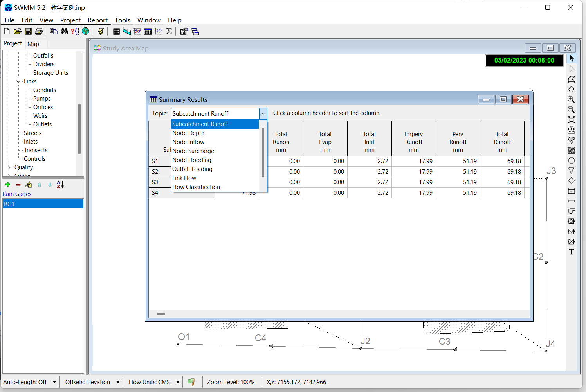Print using the printer toolbar icon
Screen dimensions: 586x392
tap(38, 31)
